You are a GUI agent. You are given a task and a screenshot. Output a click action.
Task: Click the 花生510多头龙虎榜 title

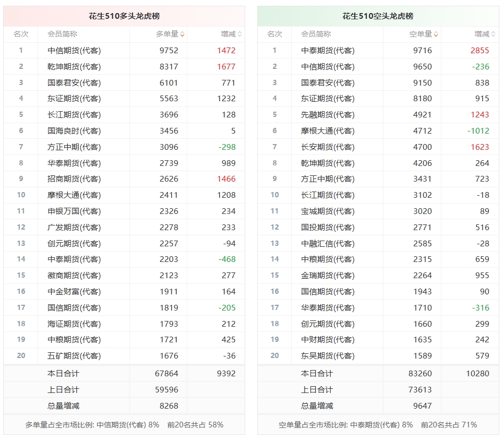point(124,16)
